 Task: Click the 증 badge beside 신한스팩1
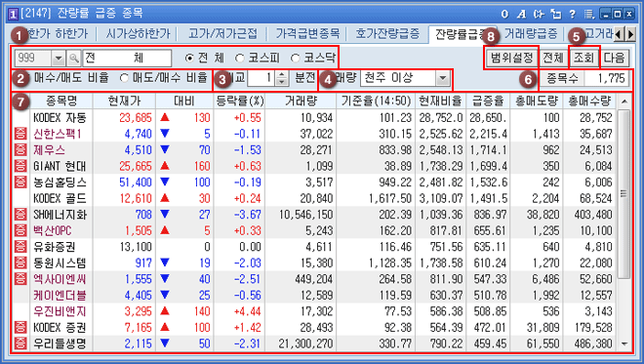(20, 134)
